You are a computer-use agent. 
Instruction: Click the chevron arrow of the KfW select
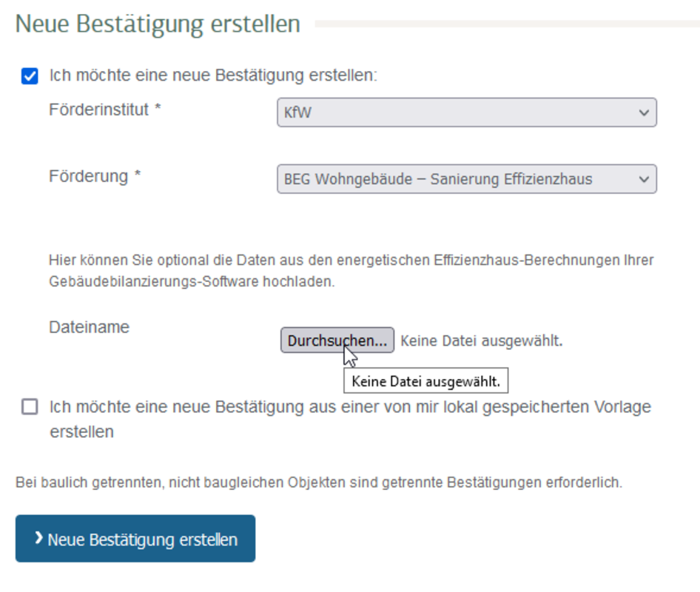click(x=643, y=113)
